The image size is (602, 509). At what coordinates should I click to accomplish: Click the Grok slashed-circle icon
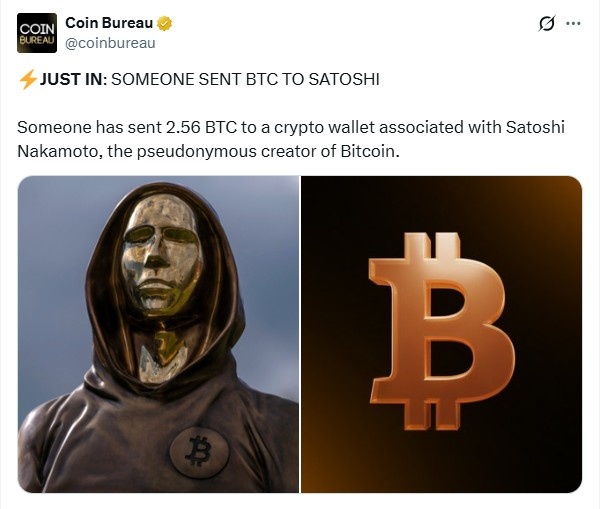pos(547,24)
